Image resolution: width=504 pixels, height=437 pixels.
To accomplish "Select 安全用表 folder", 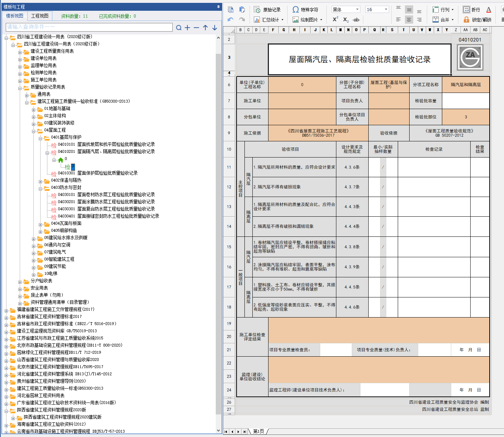I will click(39, 288).
